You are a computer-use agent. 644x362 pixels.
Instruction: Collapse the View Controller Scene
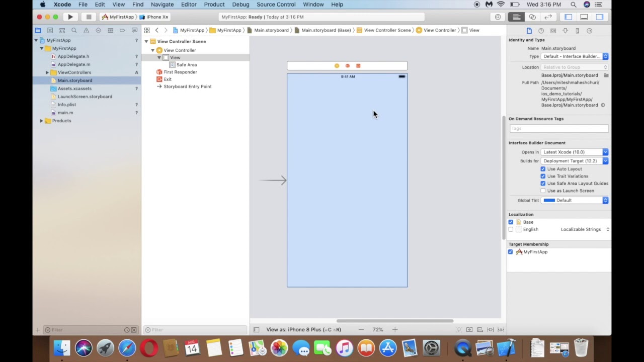click(146, 42)
